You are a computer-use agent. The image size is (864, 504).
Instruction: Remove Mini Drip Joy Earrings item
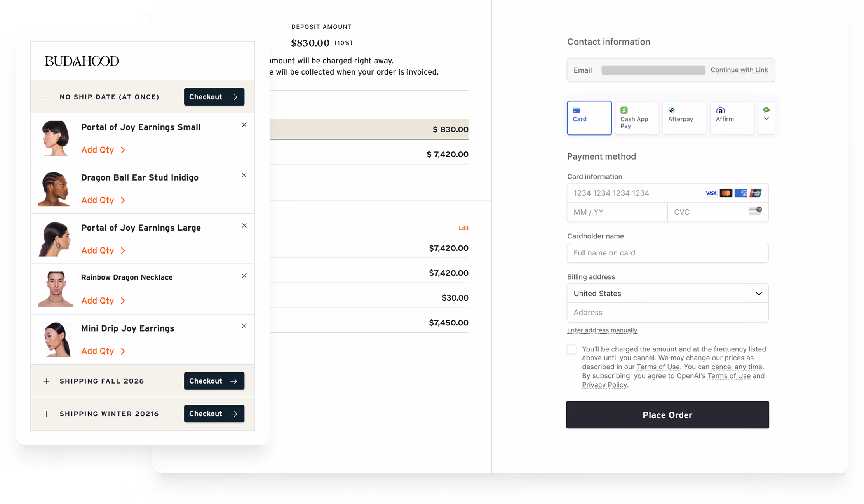tap(244, 326)
